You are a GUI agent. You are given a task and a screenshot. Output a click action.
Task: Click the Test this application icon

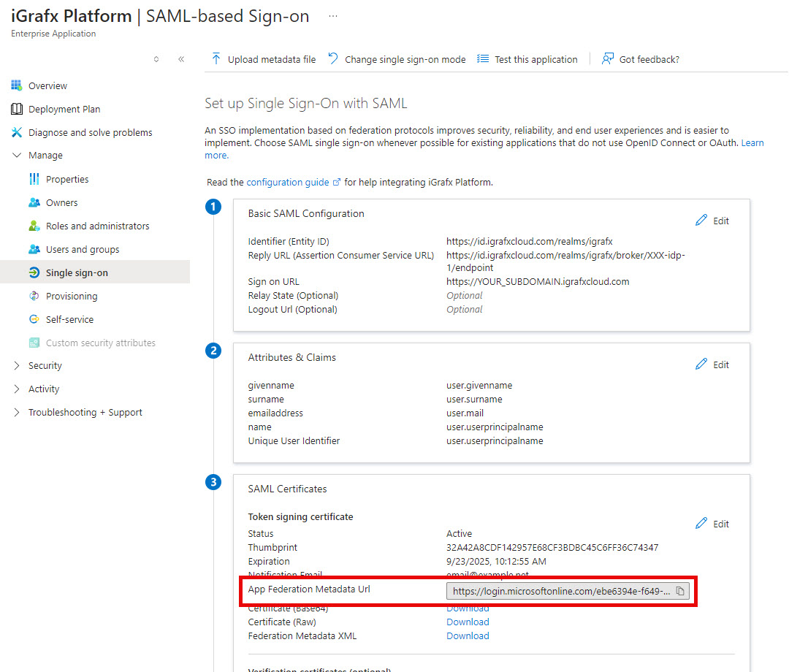[x=483, y=59]
